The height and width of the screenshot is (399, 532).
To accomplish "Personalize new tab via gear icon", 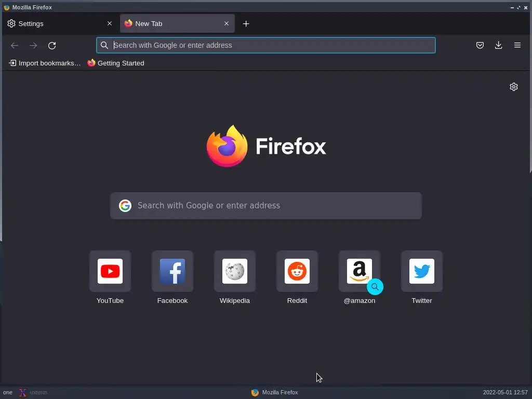I will coord(514,87).
